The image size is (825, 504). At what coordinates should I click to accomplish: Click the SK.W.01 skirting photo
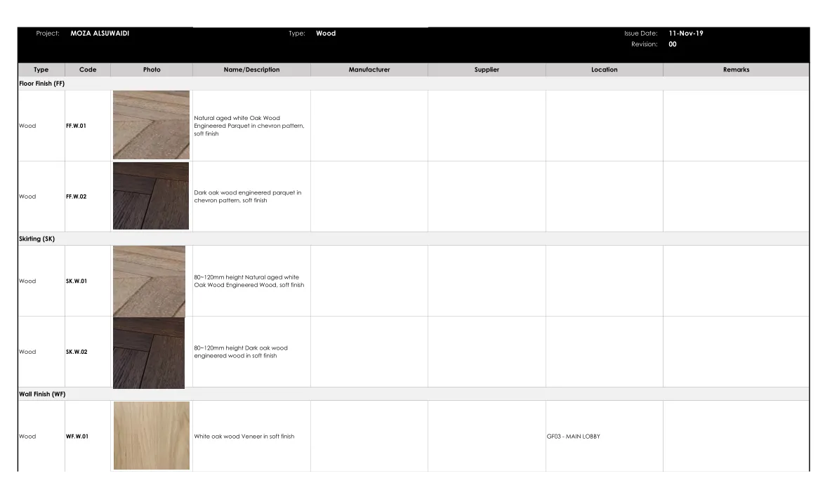tap(149, 281)
